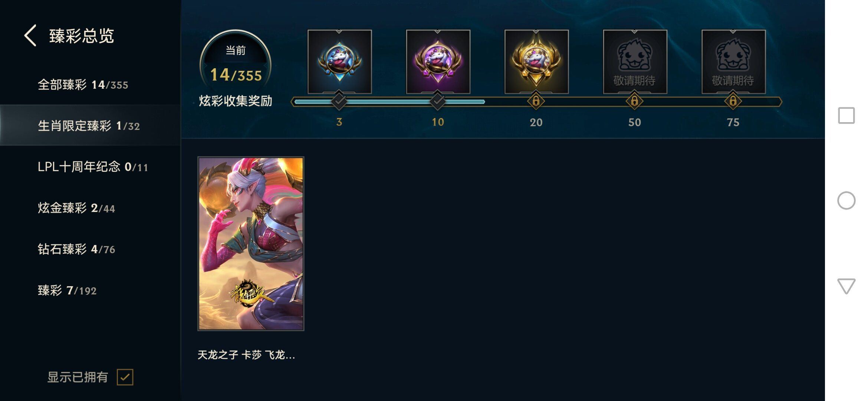The height and width of the screenshot is (401, 868).
Task: Tap the locked poro reward at 75
Action: coord(733,62)
